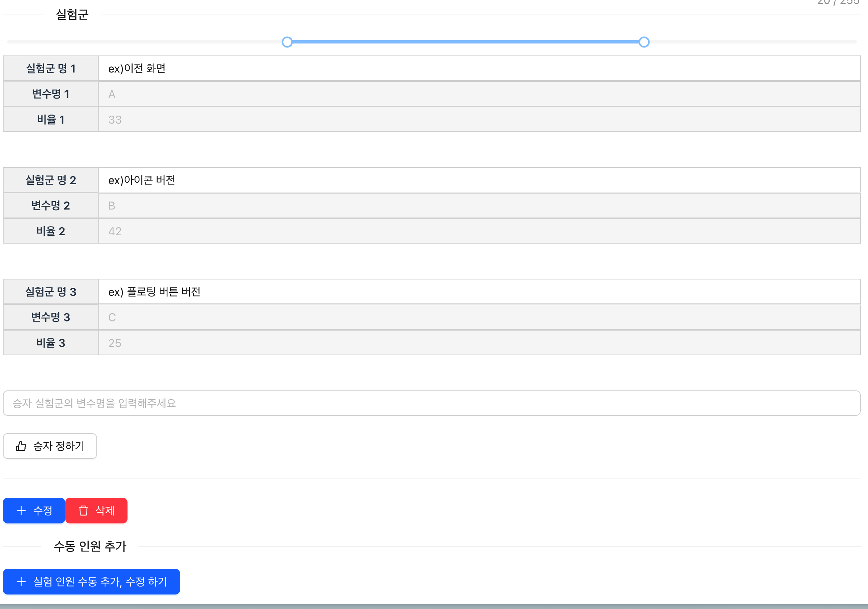Open 실험 인원 수동 추가, 수정 하기
This screenshot has width=868, height=609.
92,582
